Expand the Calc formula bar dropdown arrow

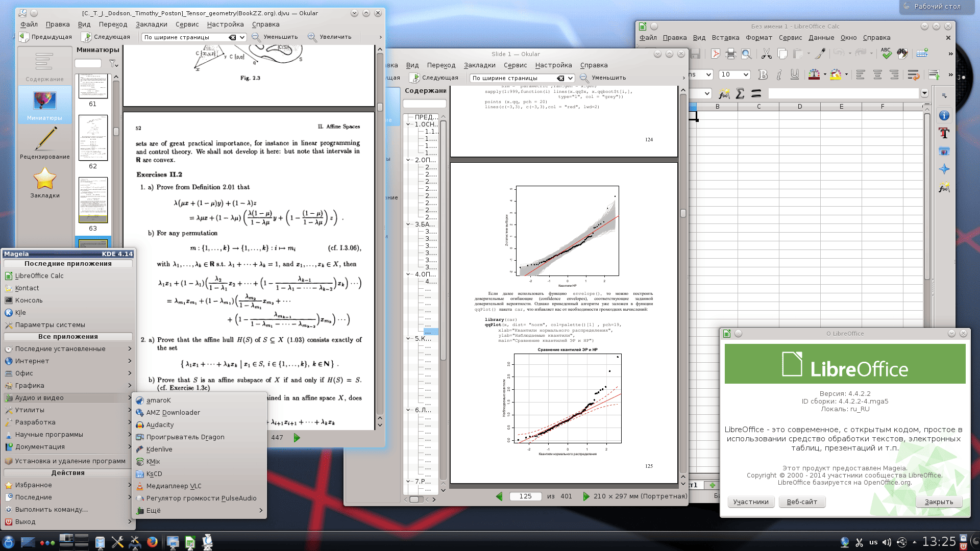[x=924, y=94]
